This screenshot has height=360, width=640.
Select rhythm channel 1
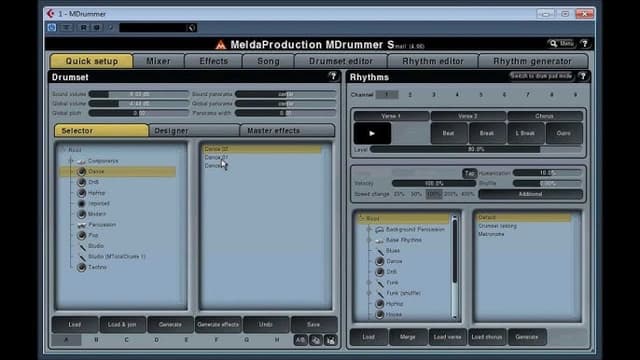click(387, 95)
